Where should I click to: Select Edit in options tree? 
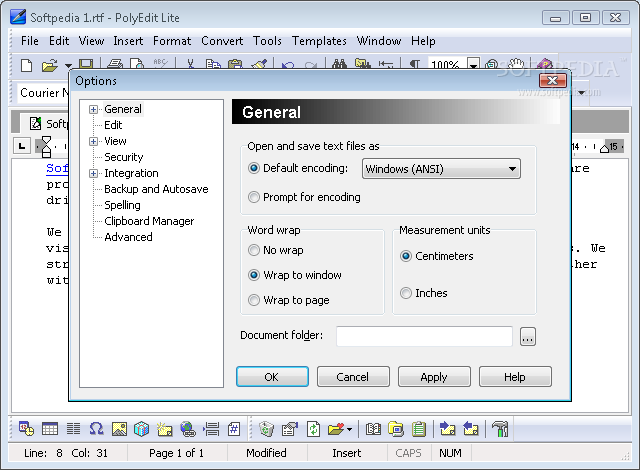click(113, 125)
